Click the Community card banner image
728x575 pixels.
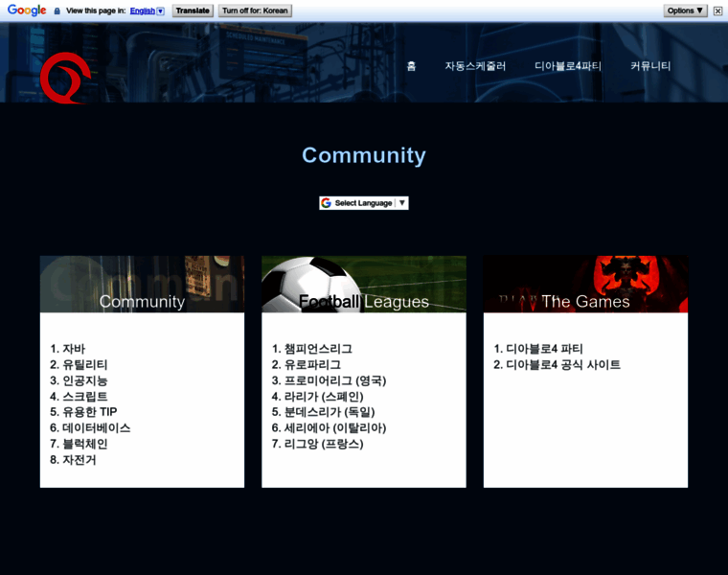pos(142,284)
